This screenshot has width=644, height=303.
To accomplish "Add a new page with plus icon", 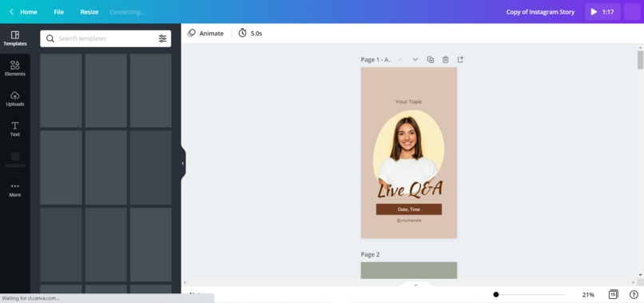I will (460, 60).
